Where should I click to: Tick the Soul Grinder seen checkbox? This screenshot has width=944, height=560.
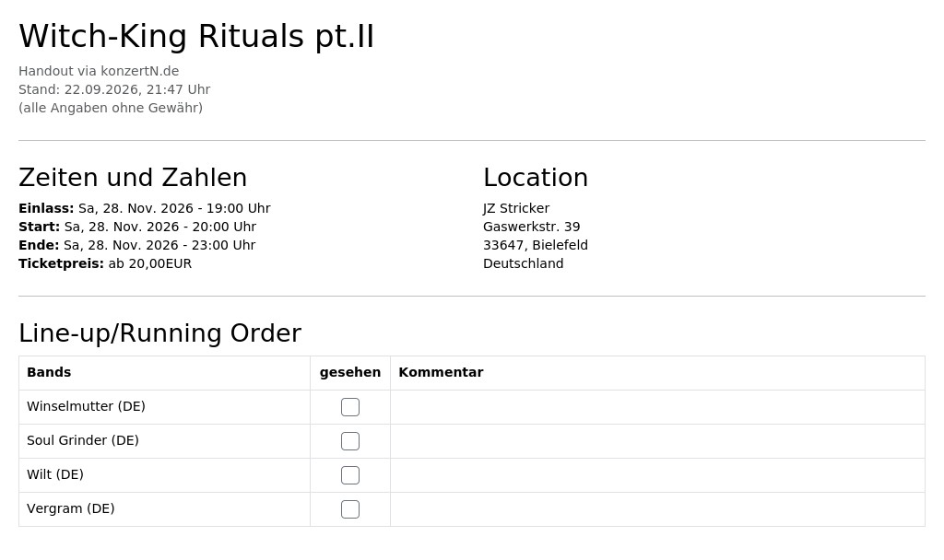(x=349, y=441)
